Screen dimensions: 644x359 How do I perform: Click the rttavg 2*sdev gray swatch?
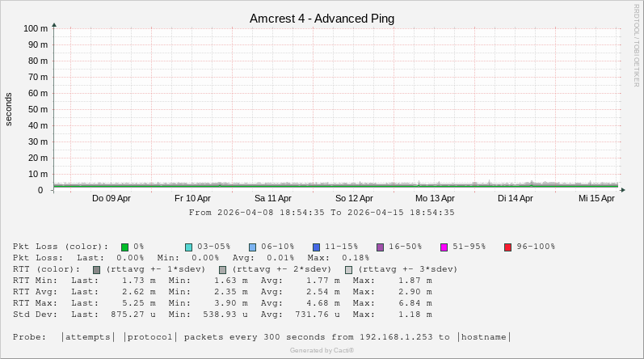222,269
